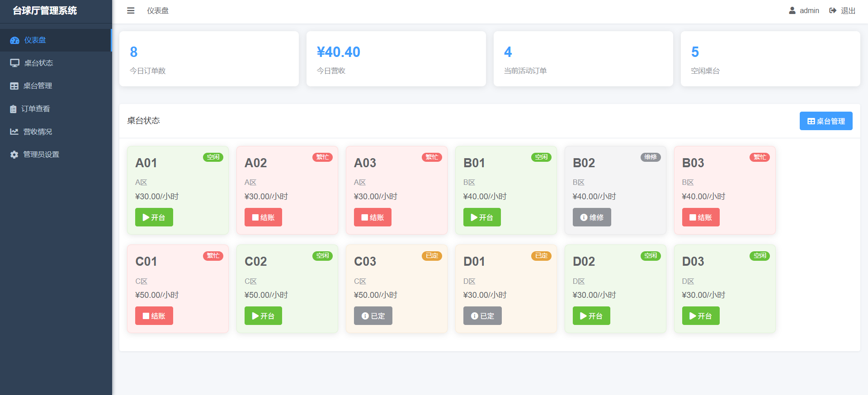
Task: Click the logout arrow icon
Action: (x=833, y=10)
